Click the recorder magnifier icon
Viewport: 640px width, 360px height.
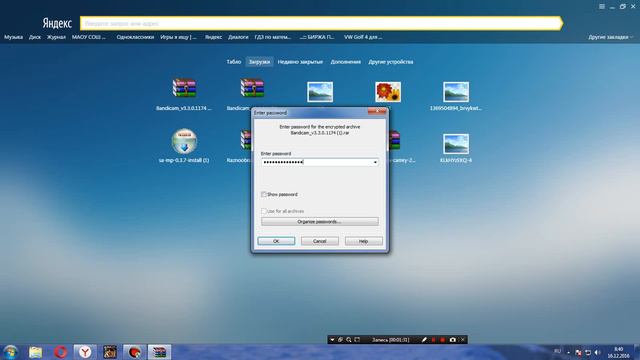(x=349, y=340)
